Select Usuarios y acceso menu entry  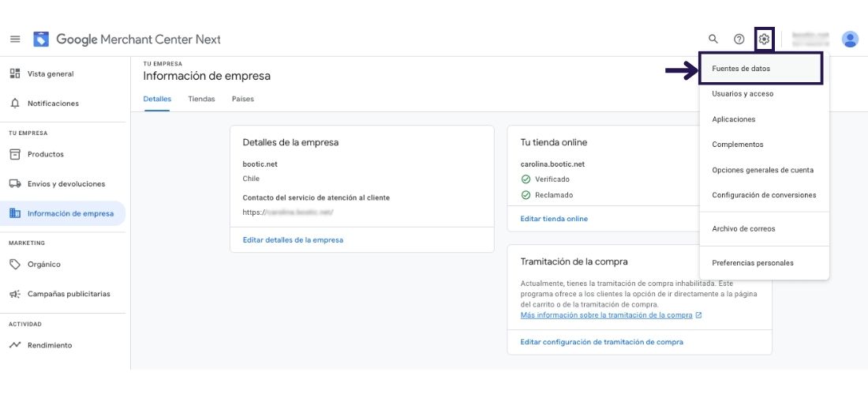(765, 94)
